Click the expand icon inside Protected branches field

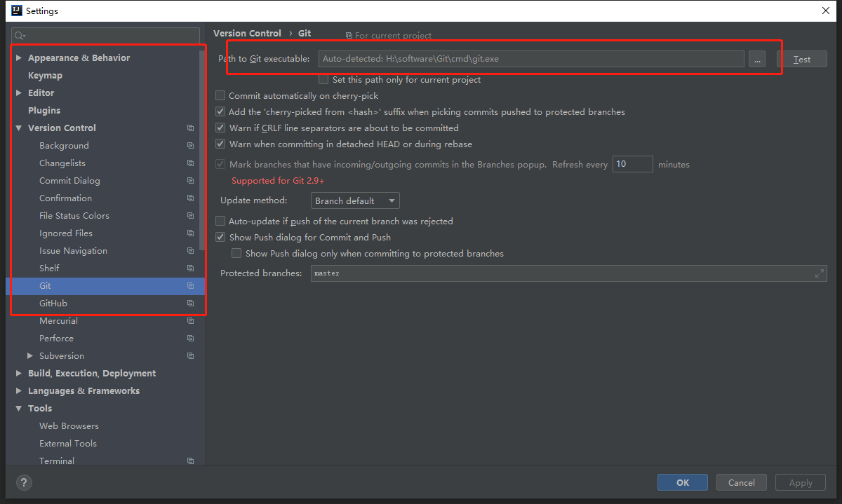pyautogui.click(x=820, y=273)
